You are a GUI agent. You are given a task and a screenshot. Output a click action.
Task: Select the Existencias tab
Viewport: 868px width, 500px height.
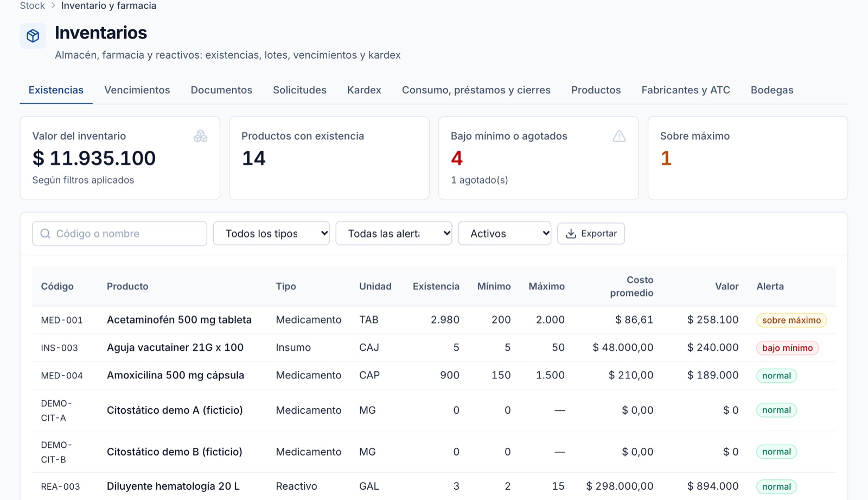[x=56, y=90]
